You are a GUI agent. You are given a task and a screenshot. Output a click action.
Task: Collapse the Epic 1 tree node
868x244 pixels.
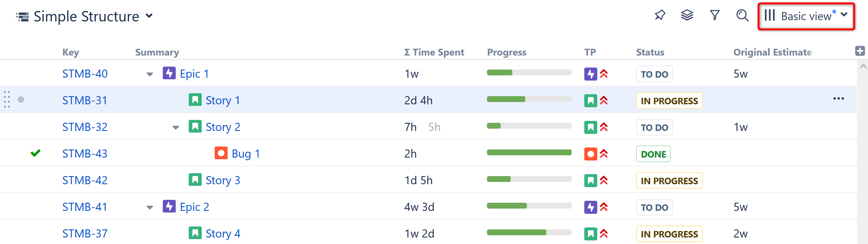click(150, 74)
